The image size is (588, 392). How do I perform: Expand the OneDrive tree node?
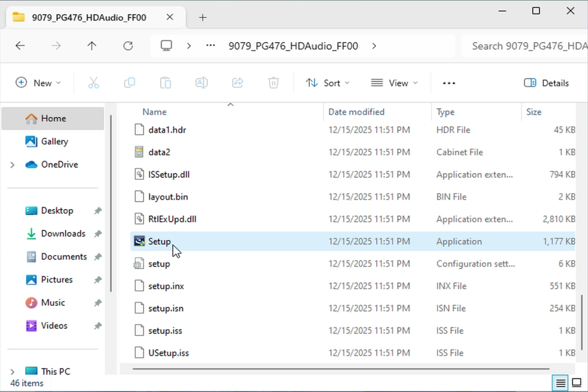coord(12,165)
